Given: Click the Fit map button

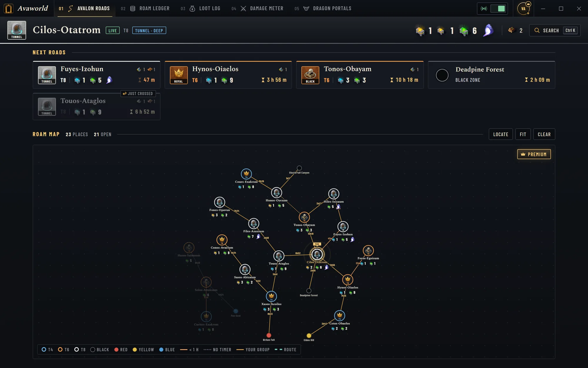Looking at the screenshot, I should 523,134.
